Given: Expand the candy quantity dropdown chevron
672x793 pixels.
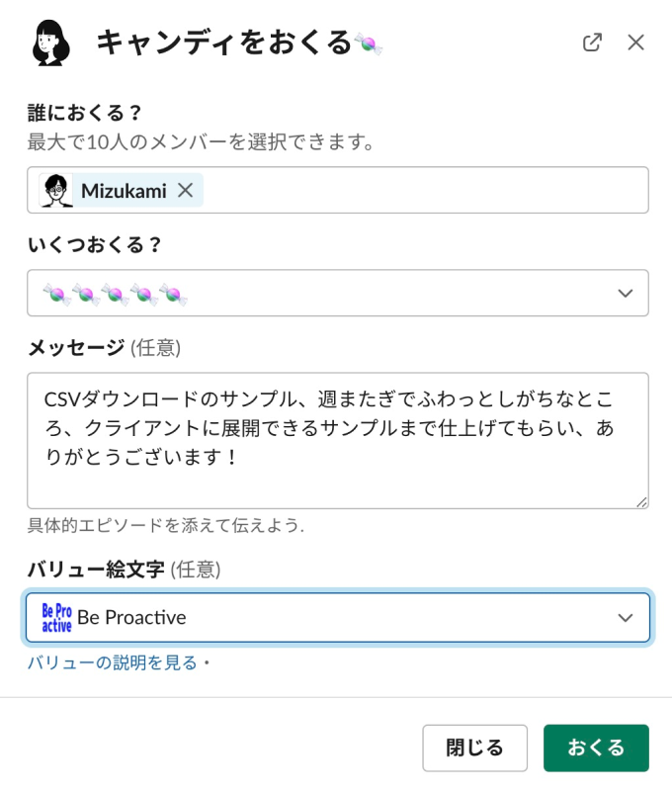Looking at the screenshot, I should pos(625,294).
